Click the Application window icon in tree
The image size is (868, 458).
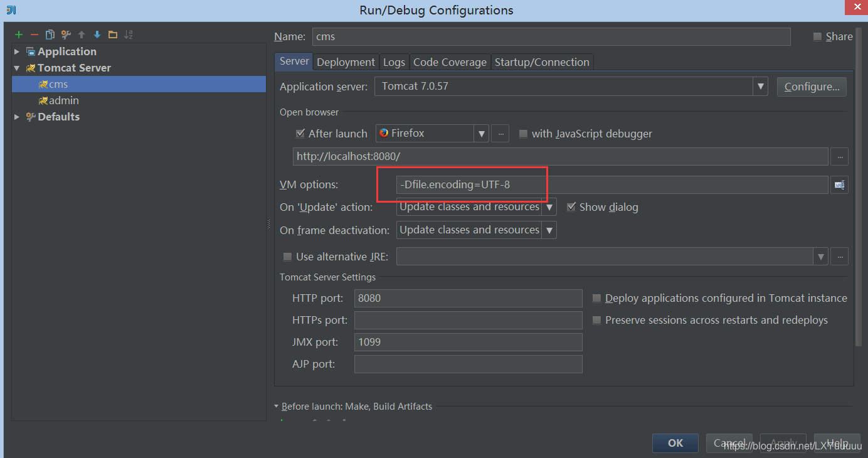31,51
